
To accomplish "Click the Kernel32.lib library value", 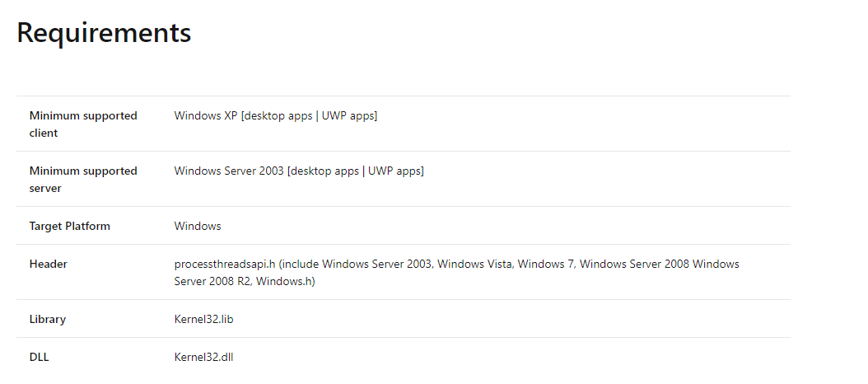I will (203, 319).
